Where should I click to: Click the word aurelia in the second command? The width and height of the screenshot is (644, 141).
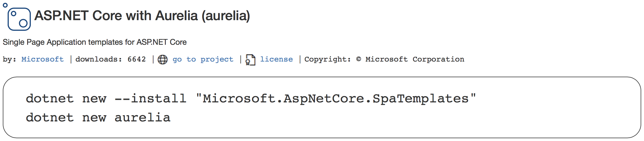click(143, 117)
